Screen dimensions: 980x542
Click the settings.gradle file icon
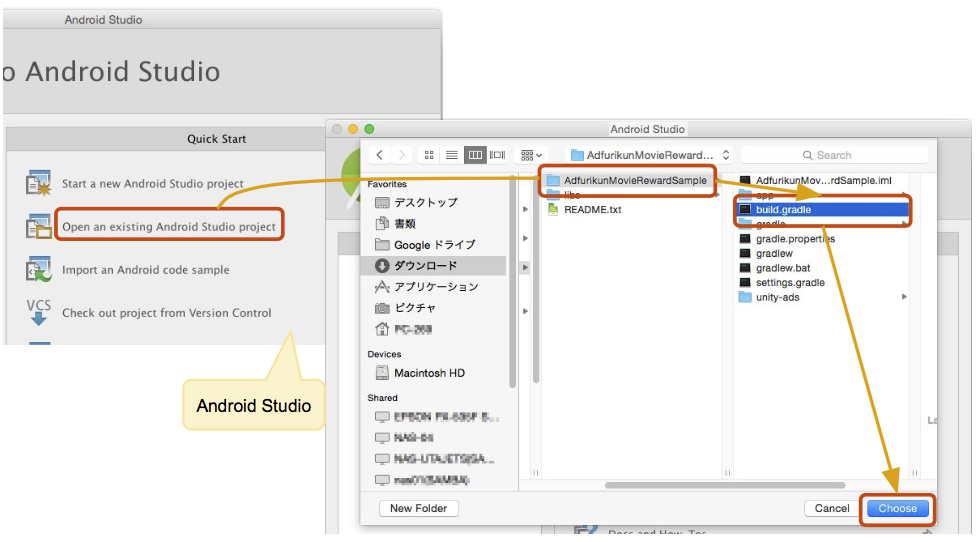pos(744,283)
